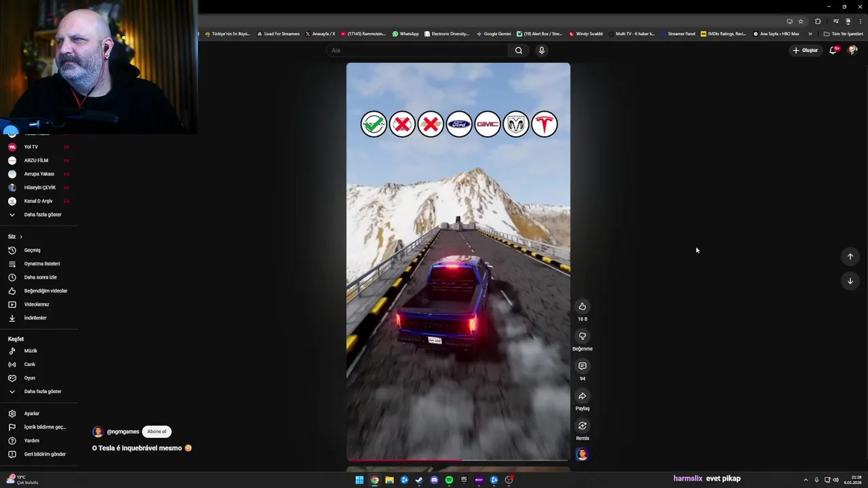Open the account avatar menu at top right

point(852,50)
